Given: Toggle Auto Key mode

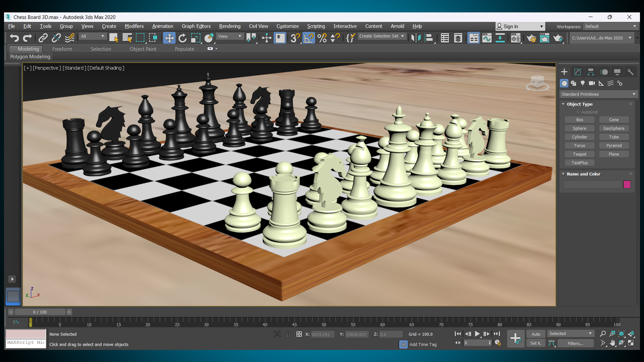Looking at the screenshot, I should 536,334.
